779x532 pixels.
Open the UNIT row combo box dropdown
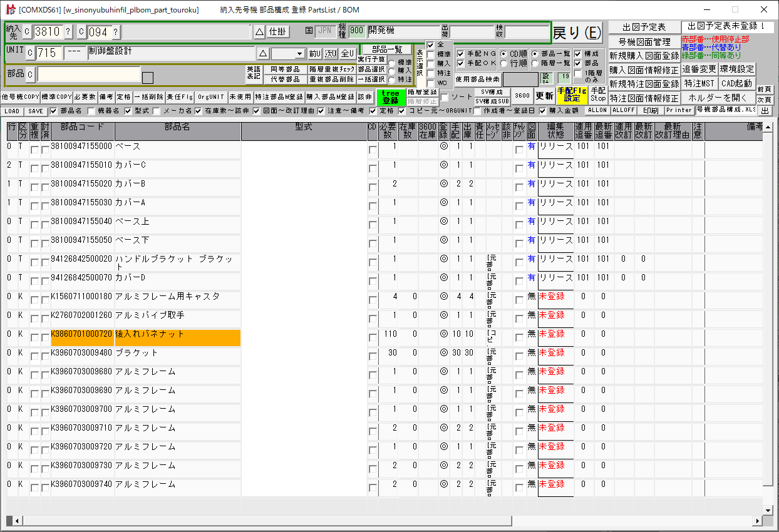[299, 54]
